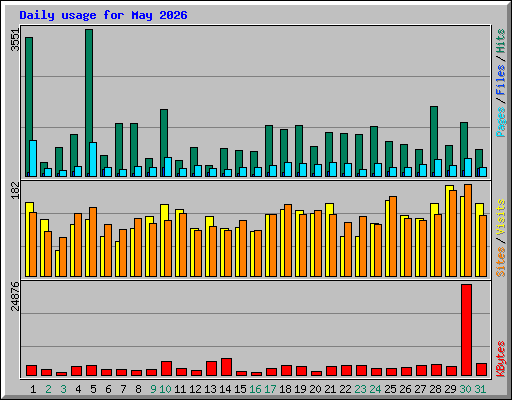Select day 24 on the x-axis
Image resolution: width=512 pixels, height=400 pixels.
click(x=375, y=389)
